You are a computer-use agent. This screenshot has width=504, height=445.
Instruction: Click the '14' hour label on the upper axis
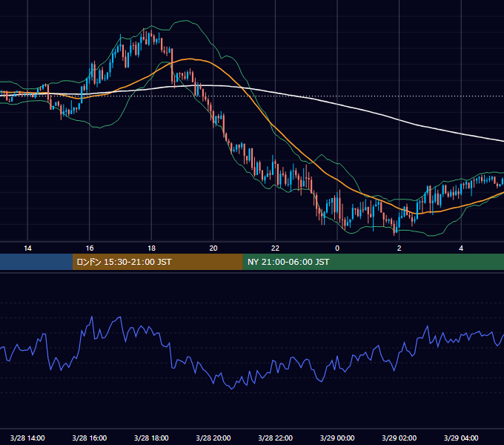(x=27, y=248)
